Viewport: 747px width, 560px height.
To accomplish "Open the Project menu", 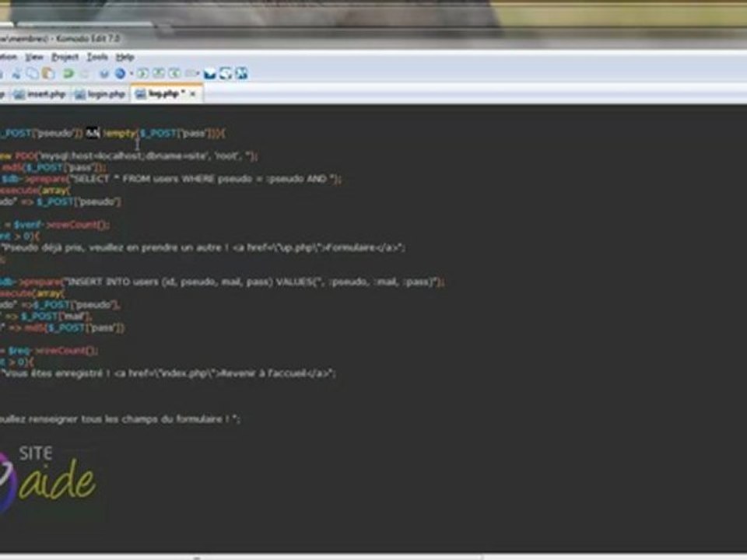I will tap(65, 57).
